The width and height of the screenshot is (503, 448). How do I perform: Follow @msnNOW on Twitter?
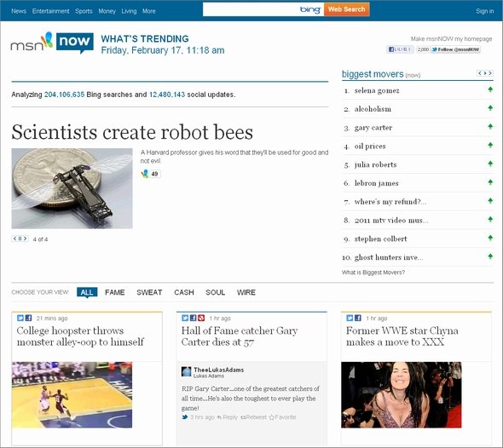click(x=455, y=49)
